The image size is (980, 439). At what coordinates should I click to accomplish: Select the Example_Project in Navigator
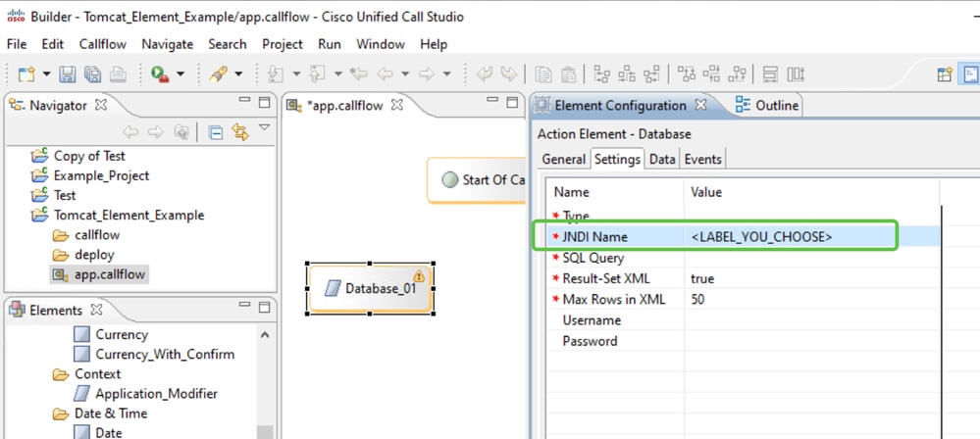(x=102, y=176)
